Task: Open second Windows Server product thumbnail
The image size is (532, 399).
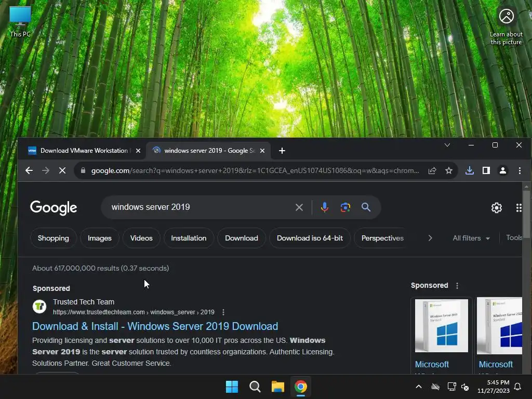Action: (499, 326)
